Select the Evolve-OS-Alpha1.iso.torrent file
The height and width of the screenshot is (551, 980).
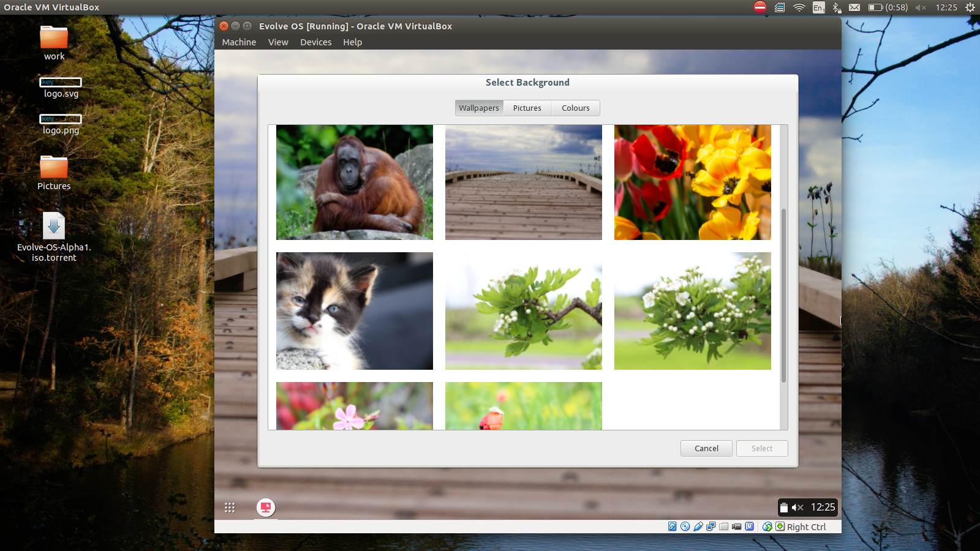tap(54, 237)
